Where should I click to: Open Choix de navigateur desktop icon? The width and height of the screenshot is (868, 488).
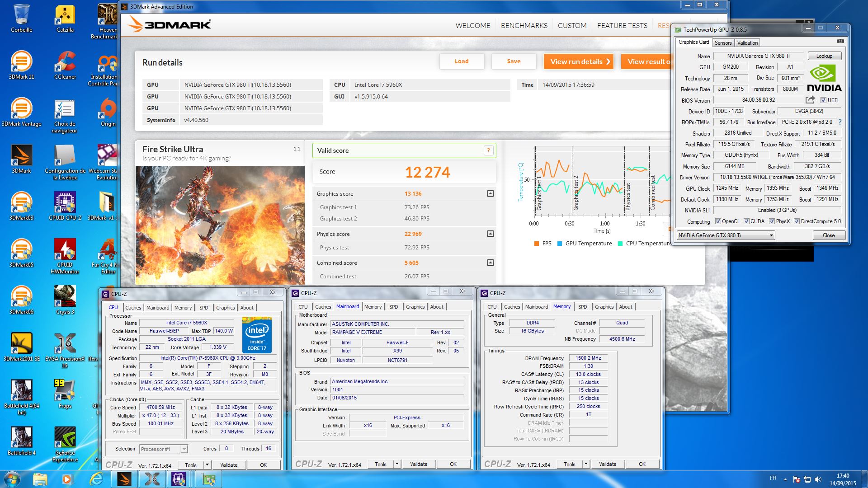click(65, 116)
